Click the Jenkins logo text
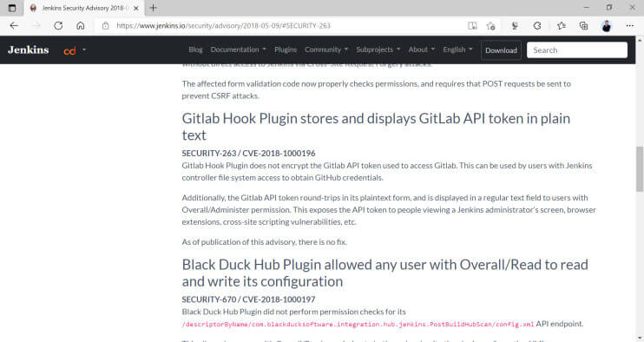 (x=29, y=49)
